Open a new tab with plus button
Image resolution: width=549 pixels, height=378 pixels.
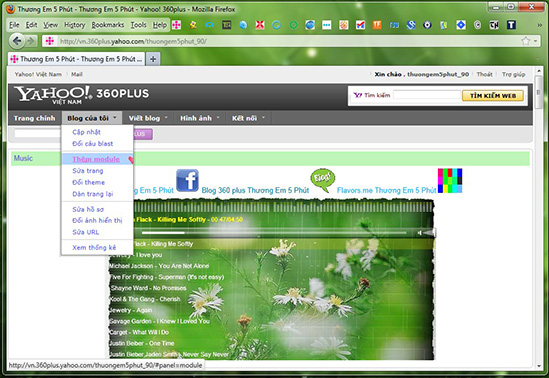[153, 59]
